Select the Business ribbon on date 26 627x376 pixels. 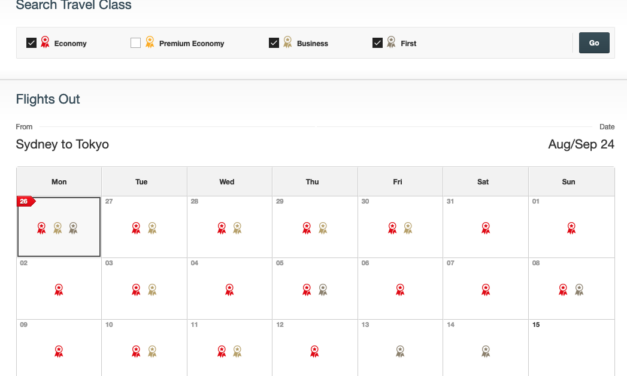point(58,228)
